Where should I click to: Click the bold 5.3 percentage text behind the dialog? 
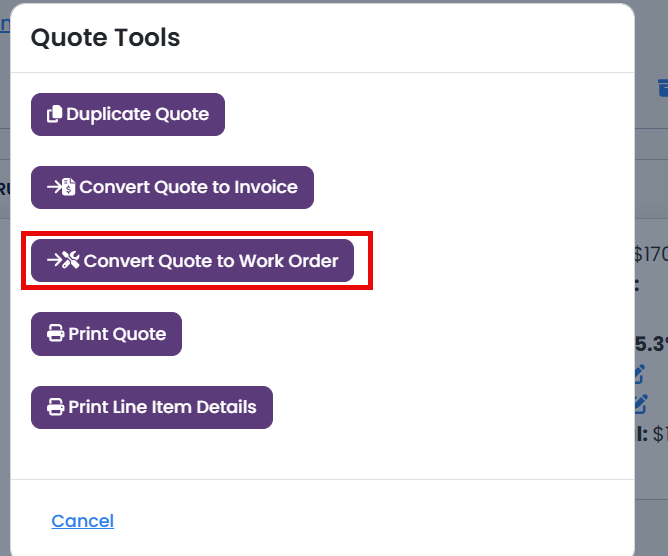pyautogui.click(x=651, y=344)
